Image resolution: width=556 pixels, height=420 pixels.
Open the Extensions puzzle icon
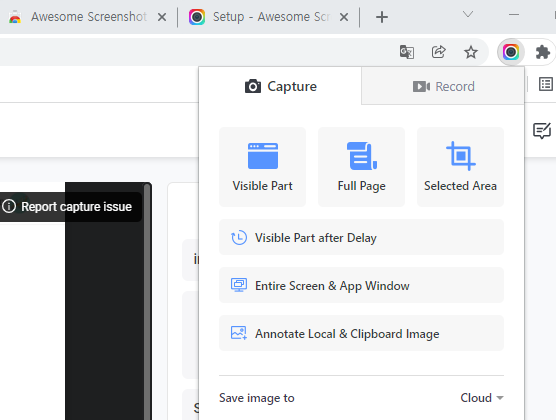pyautogui.click(x=542, y=52)
